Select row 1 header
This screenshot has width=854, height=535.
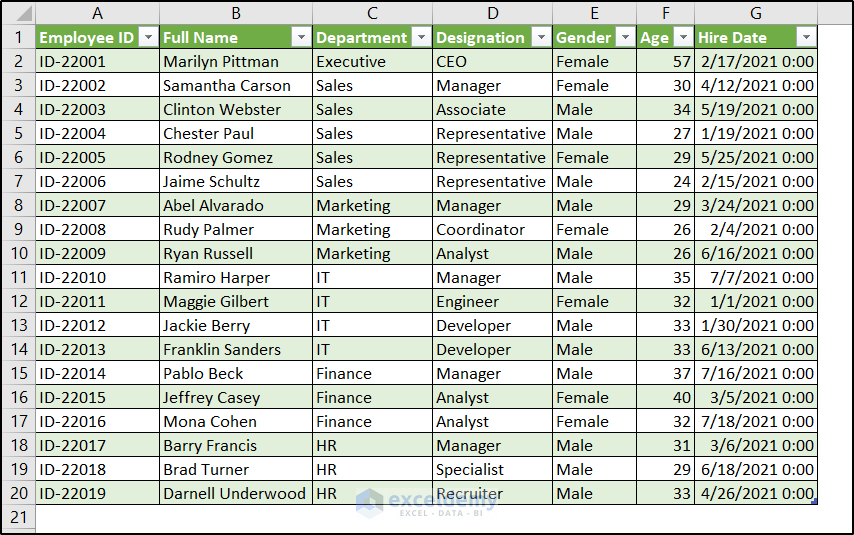click(17, 37)
